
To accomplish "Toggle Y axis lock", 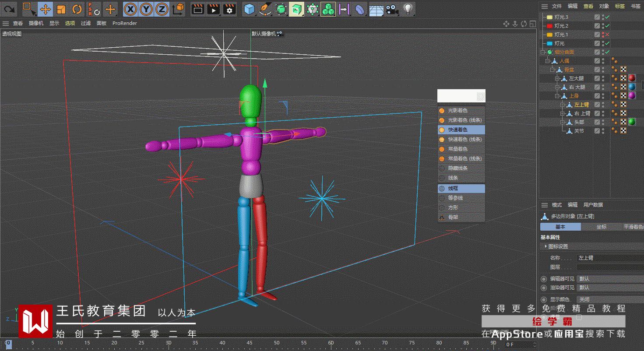I will click(146, 9).
